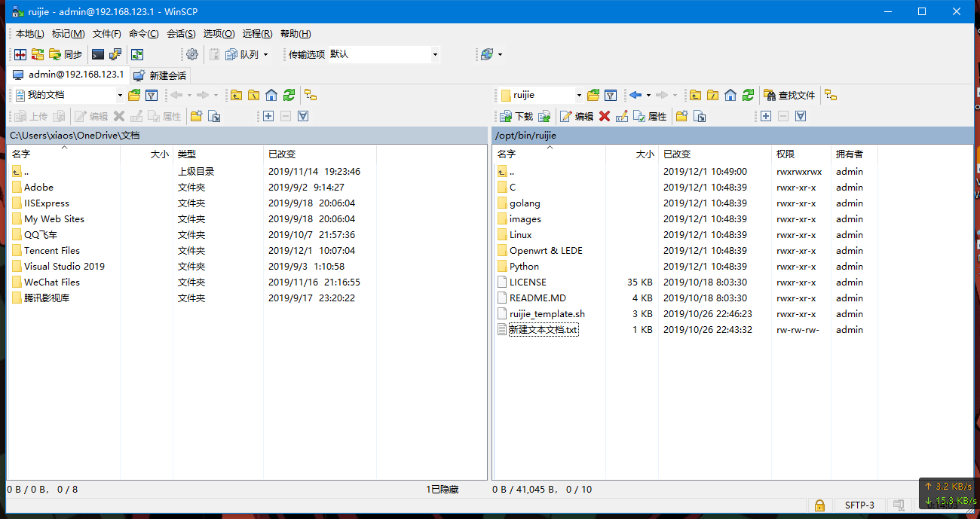This screenshot has width=980, height=519.
Task: Switch to the 新建会话 tab
Action: pos(160,75)
